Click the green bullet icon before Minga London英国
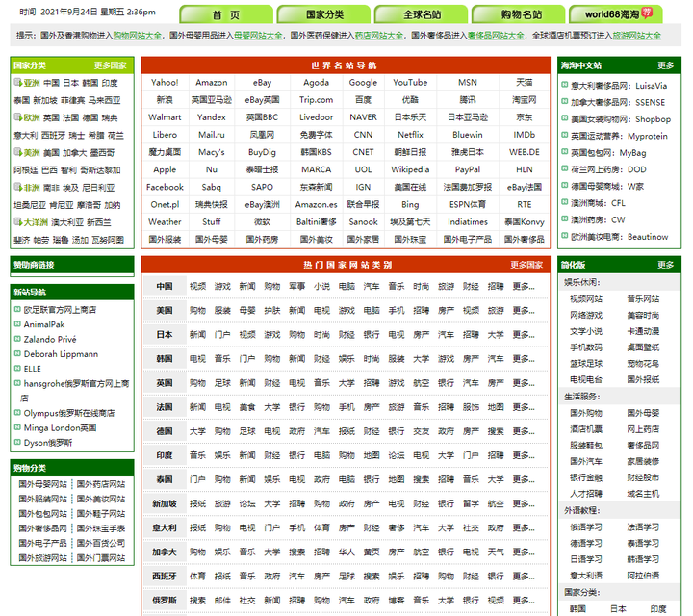 tap(17, 427)
